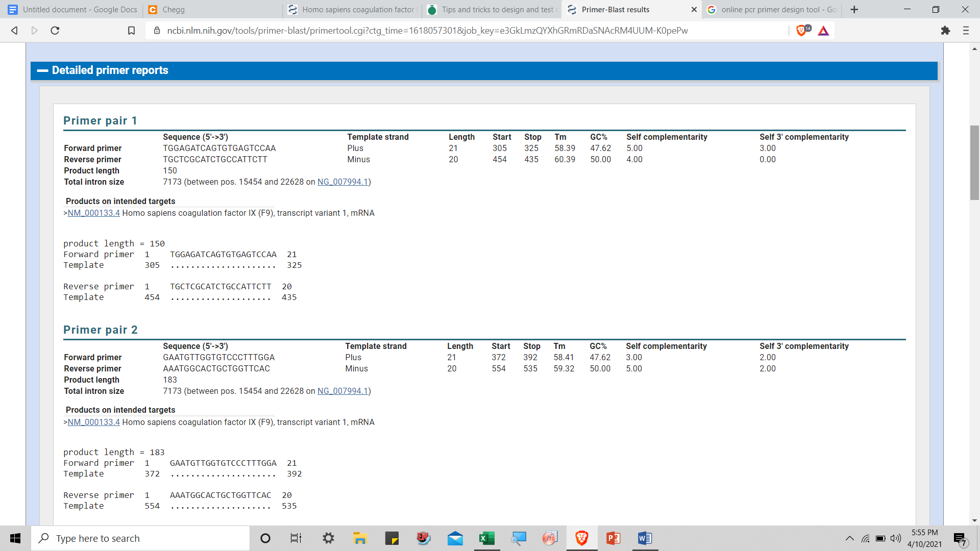Click the browser address bar URL
The height and width of the screenshot is (551, 980).
click(427, 31)
